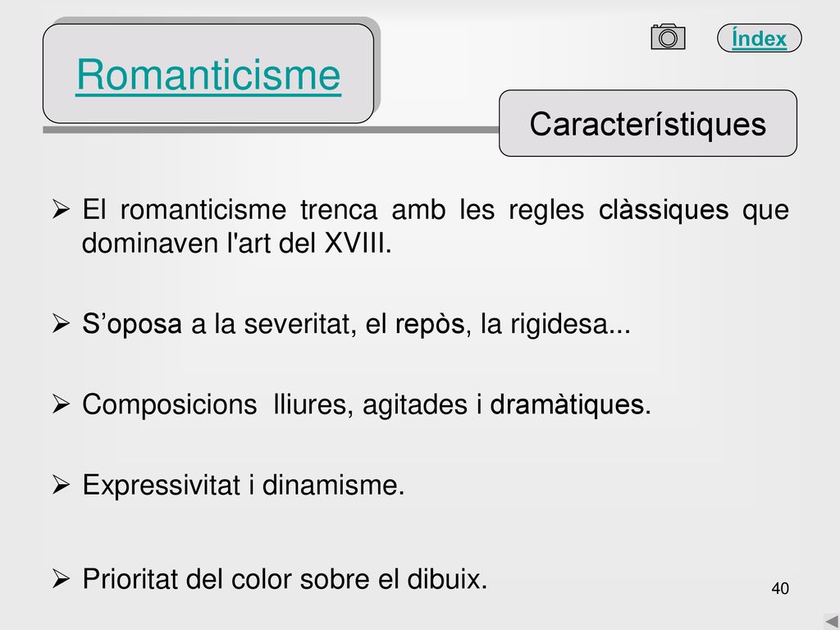Select the arrow bullet before 'Expressivitat i dinamisme'

(61, 485)
